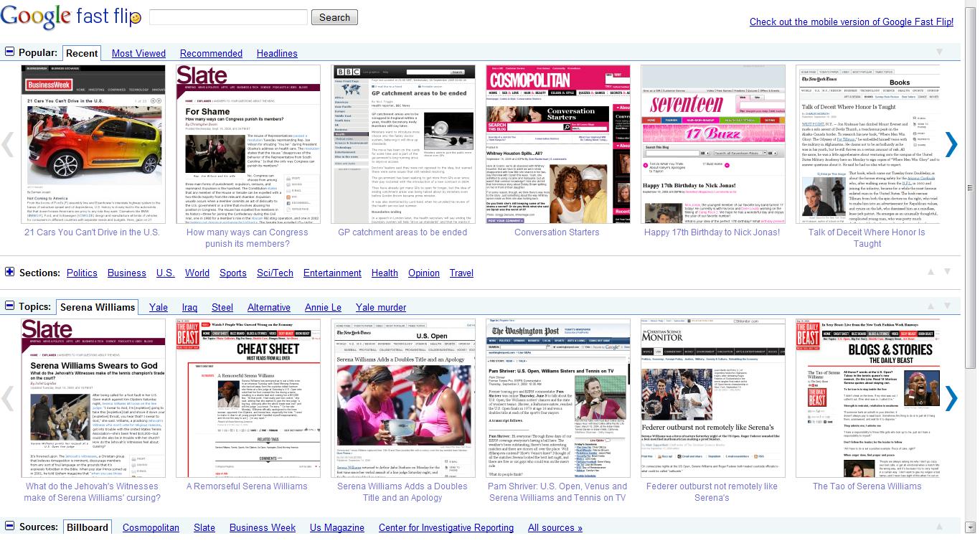Screen dimensions: 980x551
Task: Open Slate For Shame article thumbnail
Action: [x=248, y=144]
